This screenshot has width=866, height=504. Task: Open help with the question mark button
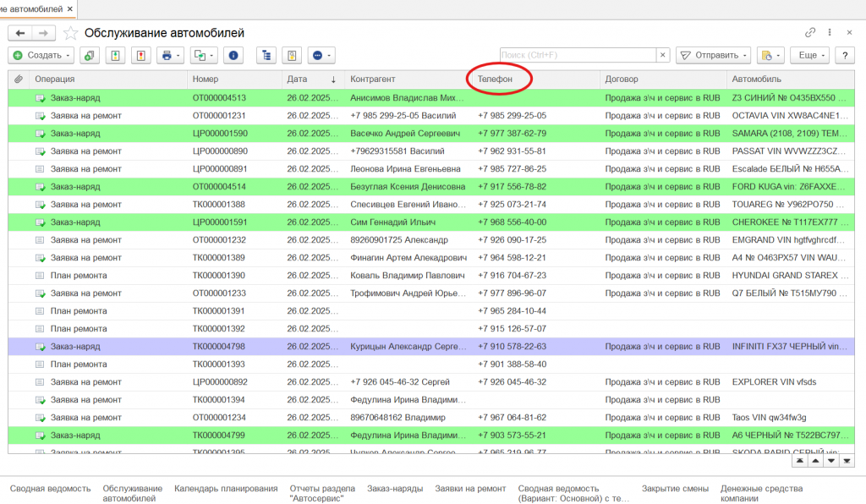pos(843,55)
